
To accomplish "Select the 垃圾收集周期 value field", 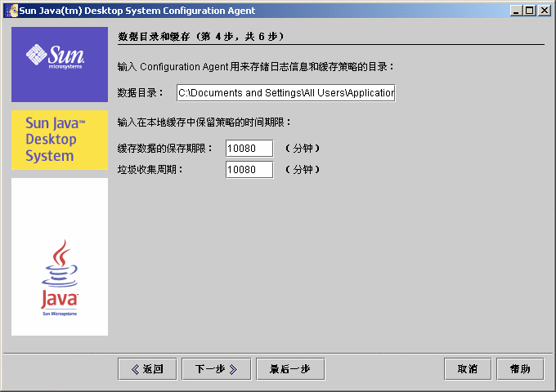I will [249, 170].
